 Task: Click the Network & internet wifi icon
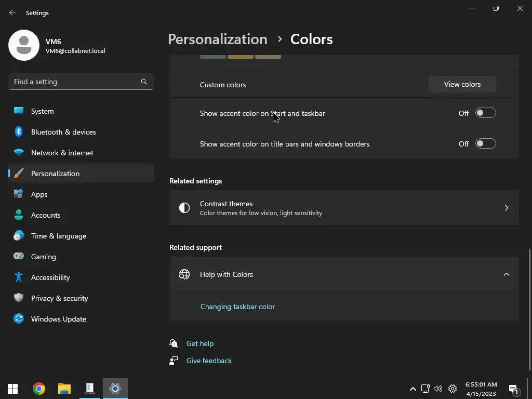19,153
